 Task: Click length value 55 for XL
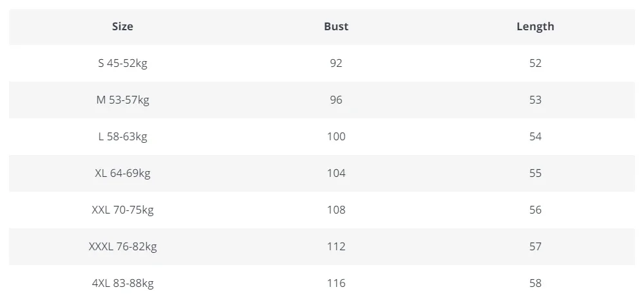535,173
